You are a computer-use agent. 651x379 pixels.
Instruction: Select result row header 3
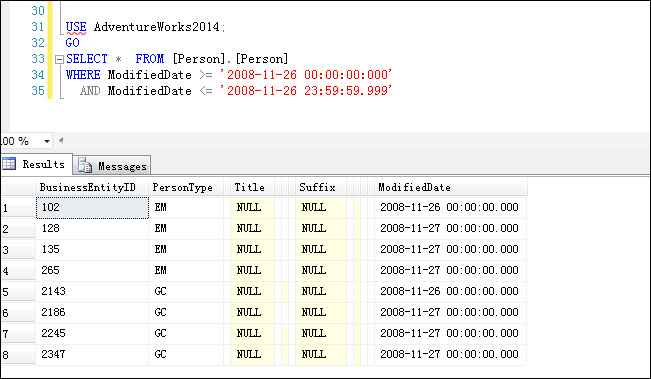click(18, 250)
